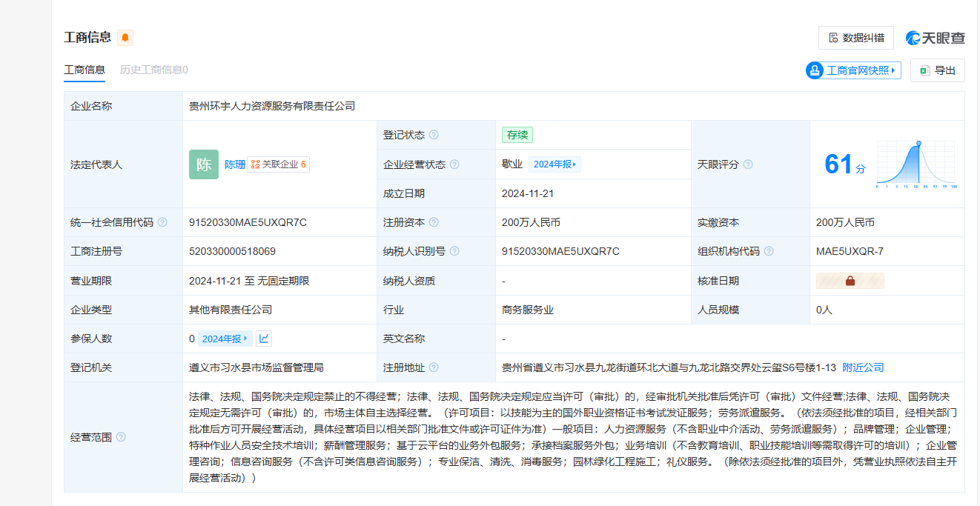This screenshot has width=980, height=506.
Task: Click the orange notification bell icon
Action: pyautogui.click(x=125, y=38)
